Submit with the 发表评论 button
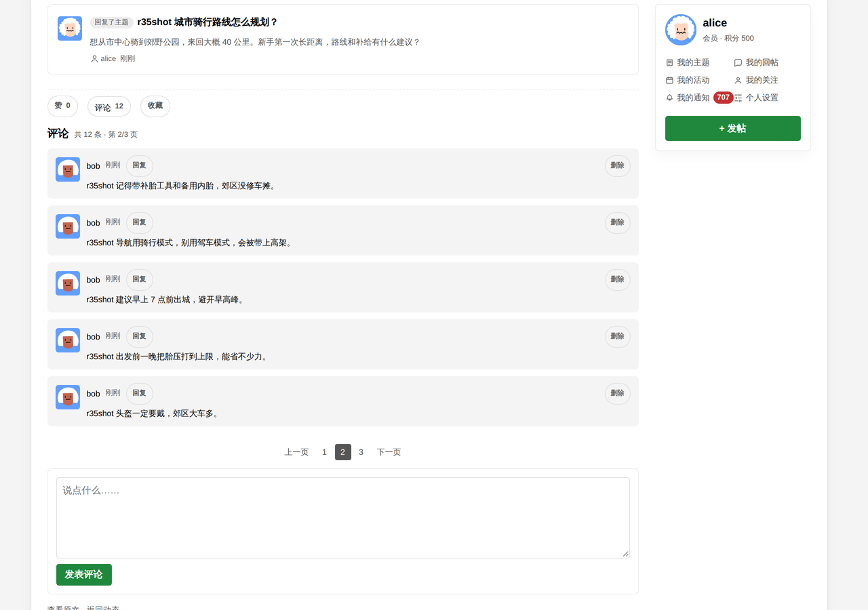Screen dimensions: 868x610 (x=84, y=575)
